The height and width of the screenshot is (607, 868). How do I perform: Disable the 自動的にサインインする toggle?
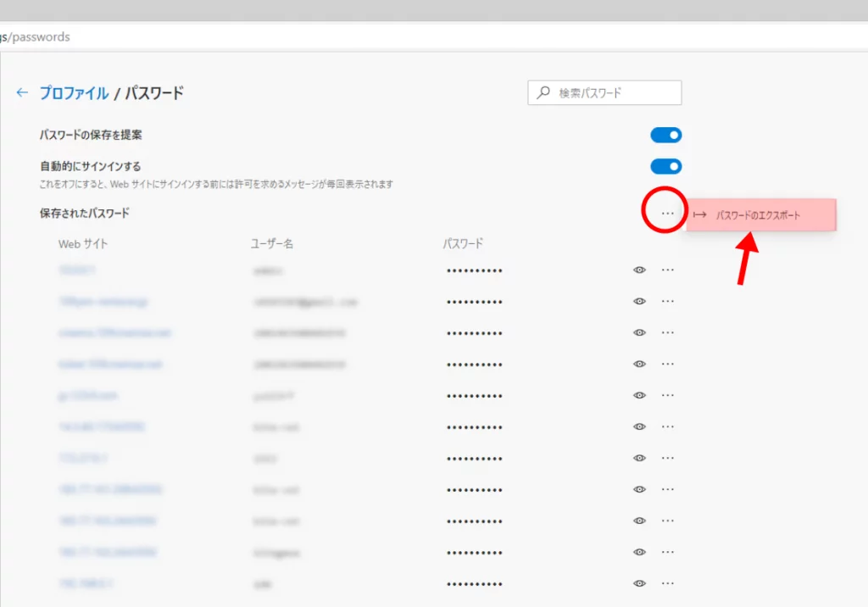click(666, 166)
